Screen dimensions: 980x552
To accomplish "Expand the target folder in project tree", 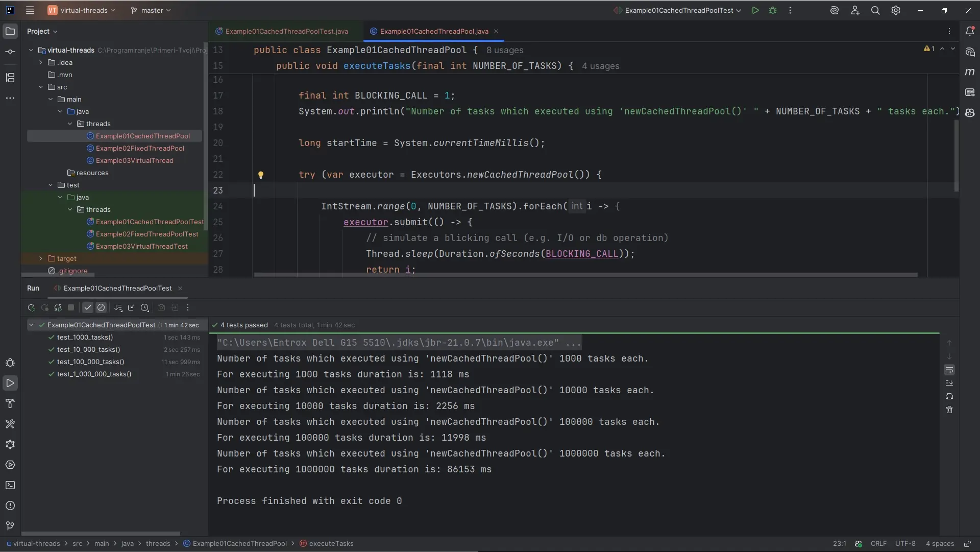I will click(x=41, y=259).
